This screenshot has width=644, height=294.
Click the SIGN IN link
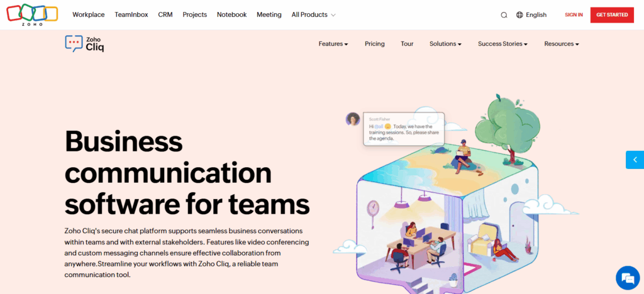[x=574, y=14]
